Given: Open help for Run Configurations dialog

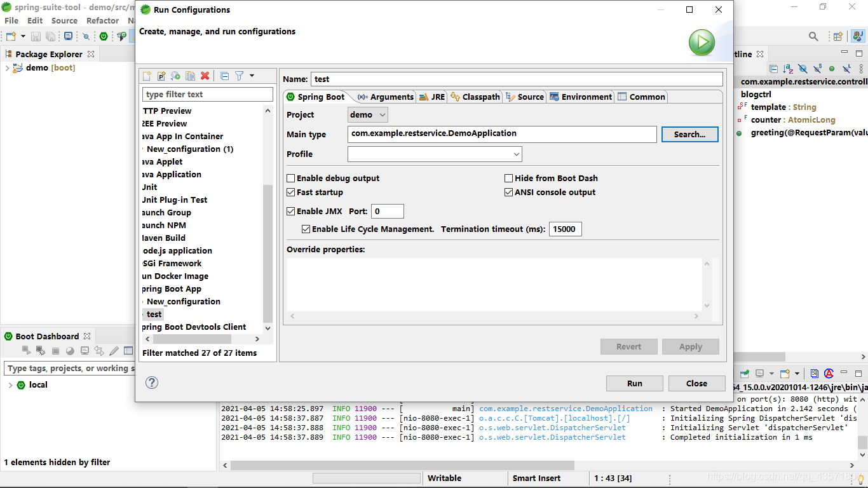Looking at the screenshot, I should tap(152, 383).
